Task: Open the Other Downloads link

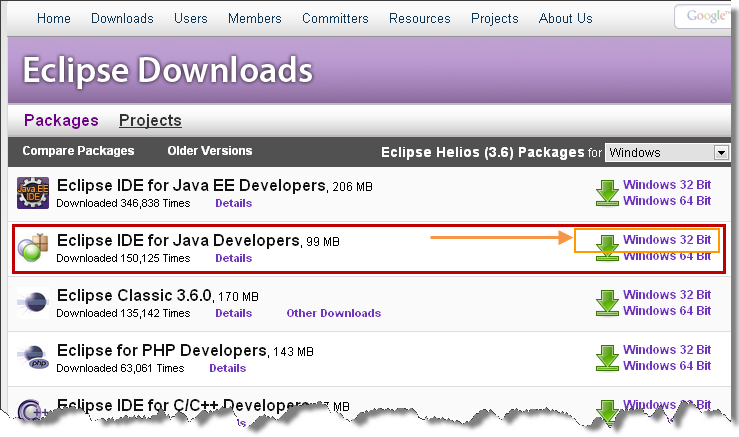Action: (334, 313)
